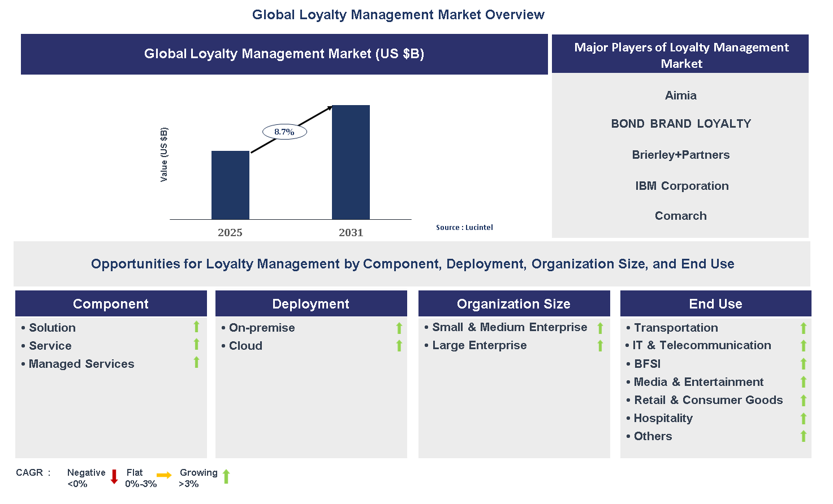Click the Component column header

click(x=111, y=303)
